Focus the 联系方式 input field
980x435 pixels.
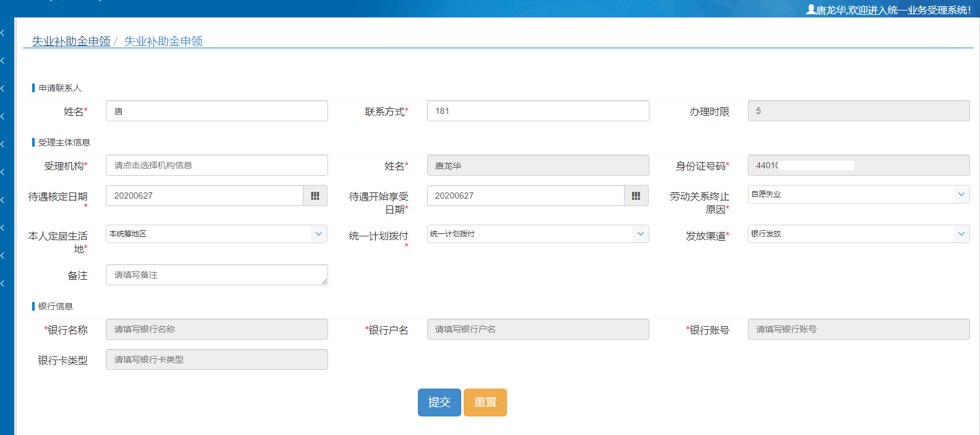click(537, 111)
